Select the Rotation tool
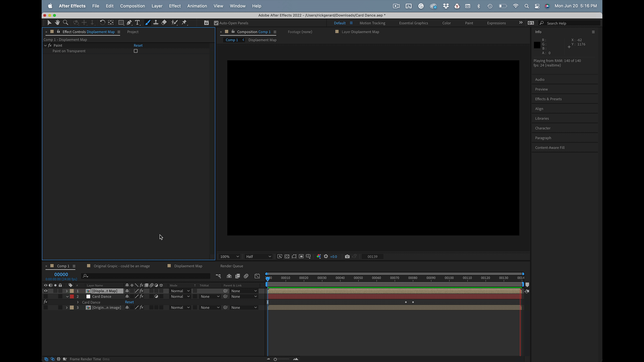The image size is (644, 362). pos(102,22)
